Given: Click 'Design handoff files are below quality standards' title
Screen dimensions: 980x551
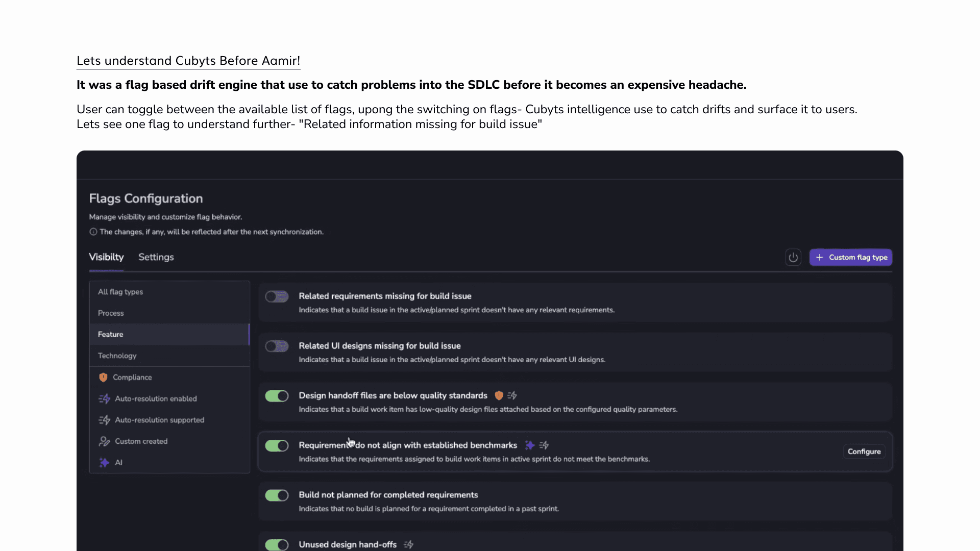Looking at the screenshot, I should [393, 396].
